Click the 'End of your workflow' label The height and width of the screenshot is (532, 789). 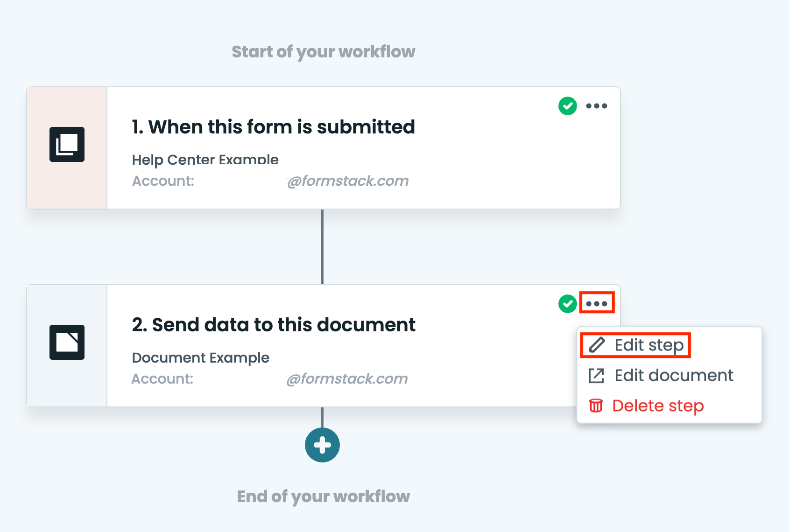[324, 497]
